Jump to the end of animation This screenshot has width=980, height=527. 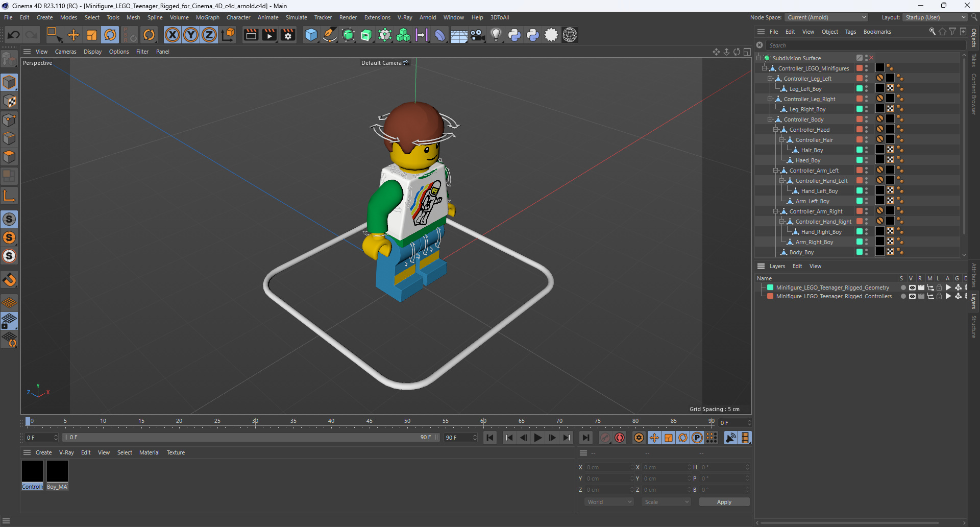point(586,438)
